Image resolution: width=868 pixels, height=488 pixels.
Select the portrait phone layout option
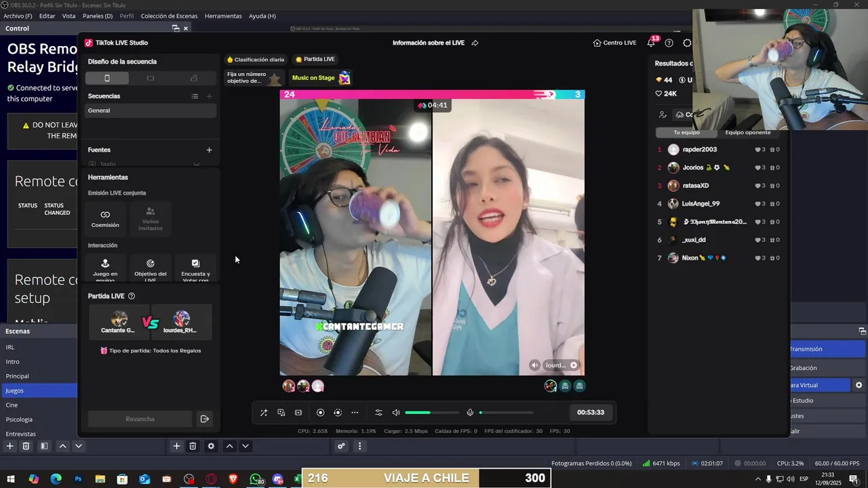click(106, 78)
